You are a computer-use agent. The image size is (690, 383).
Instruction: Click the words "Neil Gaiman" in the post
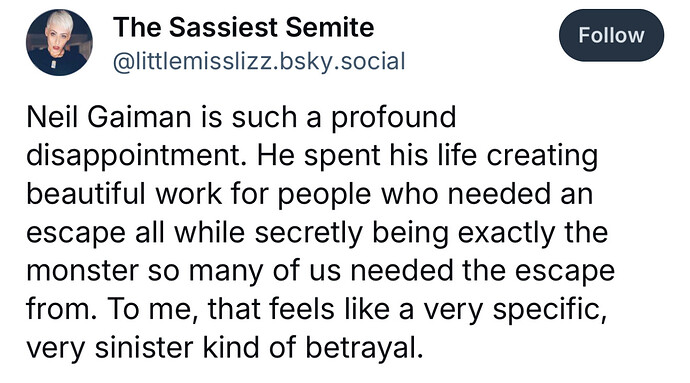coord(109,117)
